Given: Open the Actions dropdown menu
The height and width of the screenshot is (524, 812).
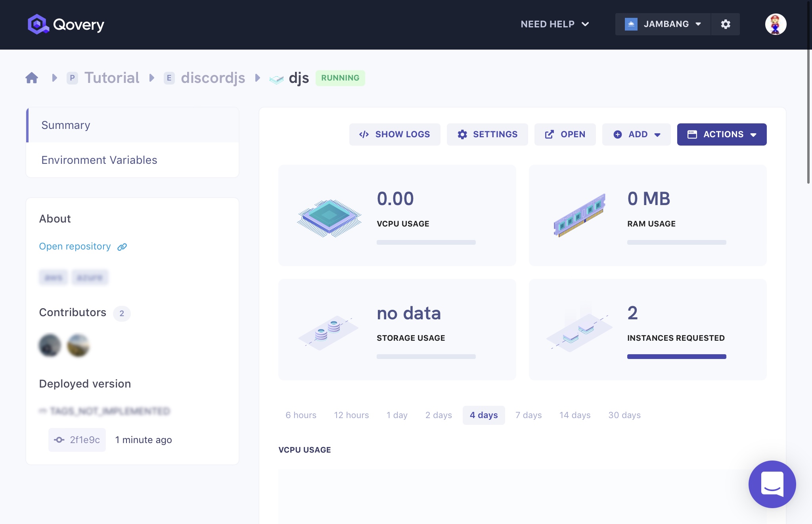Looking at the screenshot, I should [x=722, y=134].
